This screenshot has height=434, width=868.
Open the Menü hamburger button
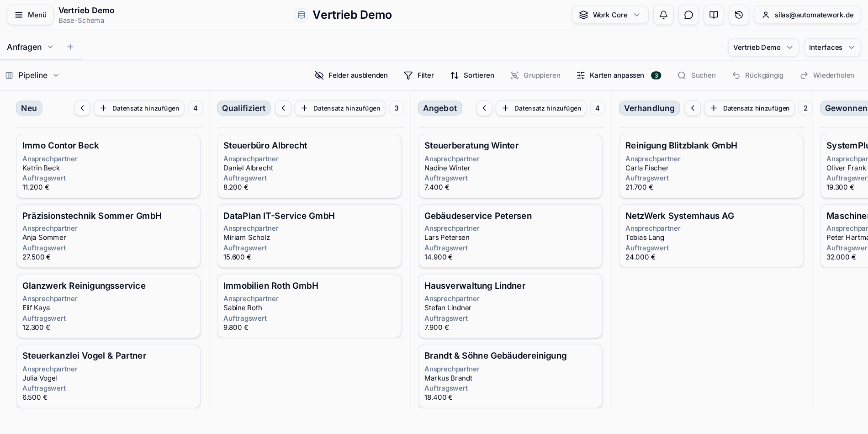[30, 15]
